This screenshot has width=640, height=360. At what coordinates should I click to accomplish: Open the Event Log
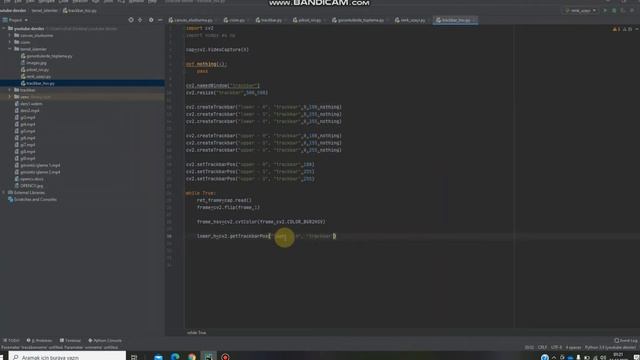click(x=626, y=340)
